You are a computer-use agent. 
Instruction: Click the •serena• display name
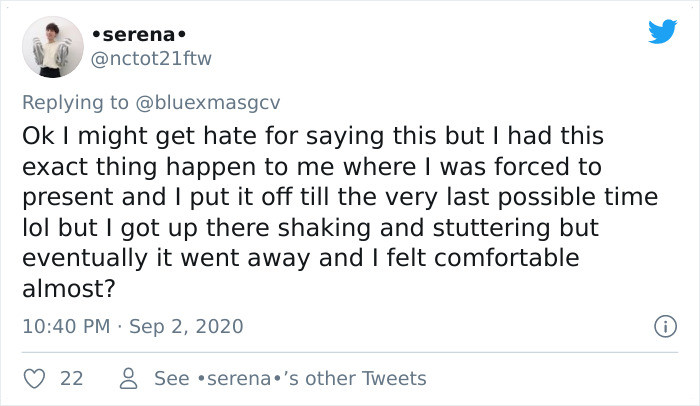pos(139,34)
